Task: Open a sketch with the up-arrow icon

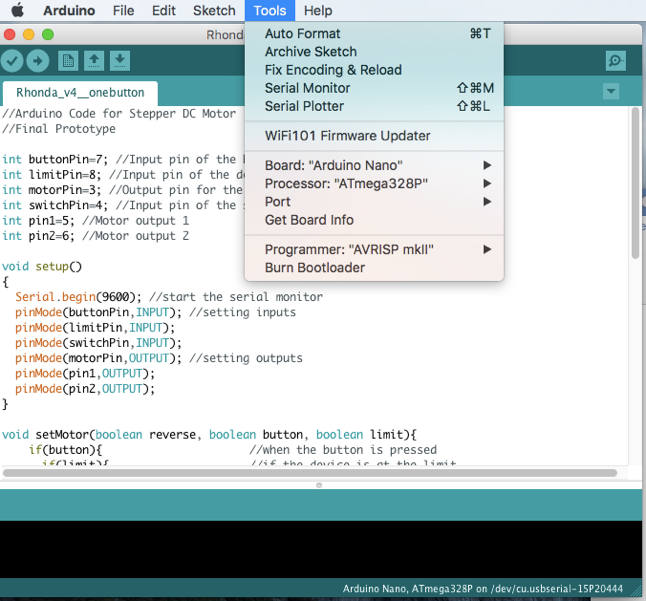Action: [94, 61]
